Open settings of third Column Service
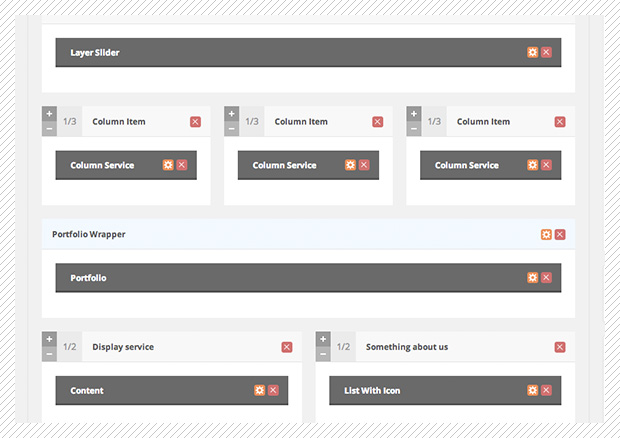620x438 pixels. point(533,165)
